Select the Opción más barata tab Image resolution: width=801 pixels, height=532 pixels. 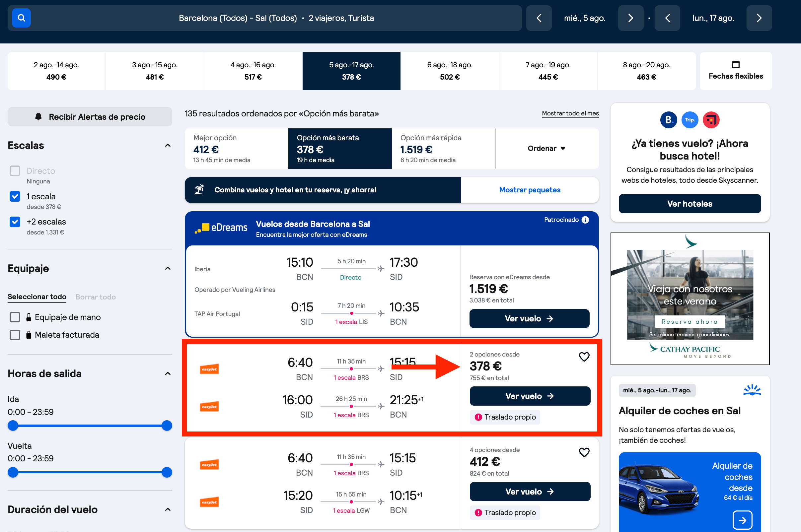pyautogui.click(x=340, y=148)
